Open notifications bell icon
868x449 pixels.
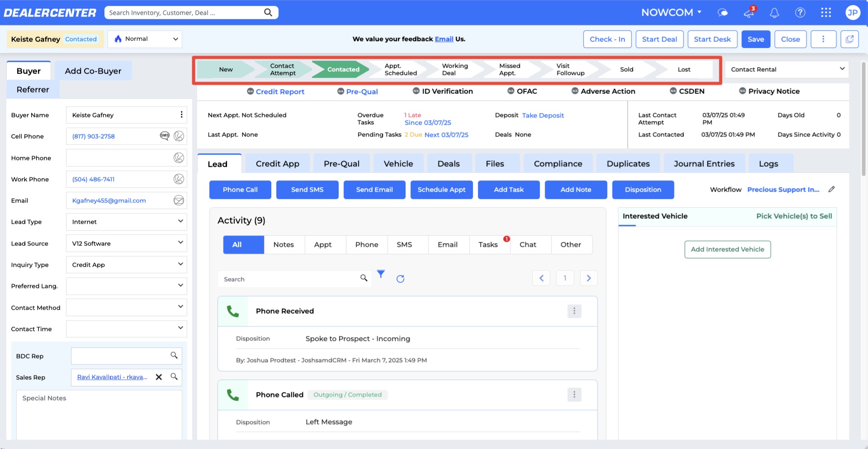[x=774, y=13]
